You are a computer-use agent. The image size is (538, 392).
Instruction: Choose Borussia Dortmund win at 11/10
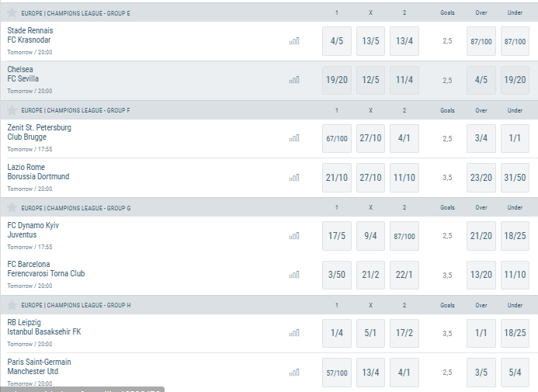click(x=404, y=178)
